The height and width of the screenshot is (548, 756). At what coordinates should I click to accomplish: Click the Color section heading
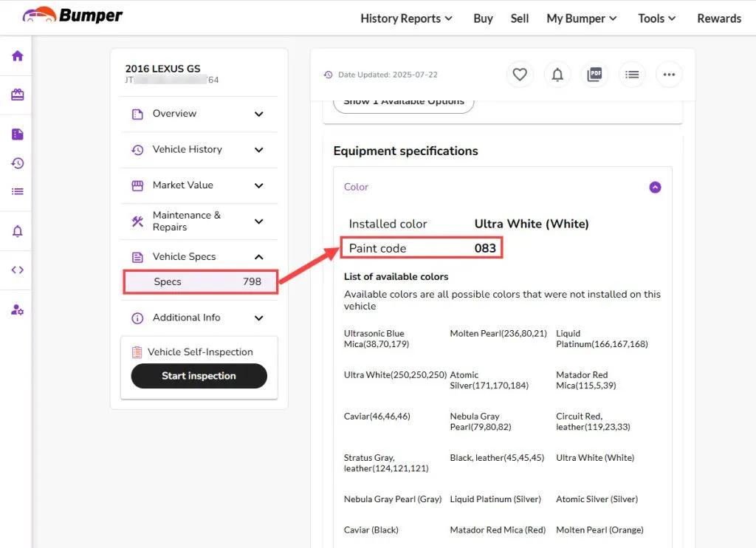(356, 187)
